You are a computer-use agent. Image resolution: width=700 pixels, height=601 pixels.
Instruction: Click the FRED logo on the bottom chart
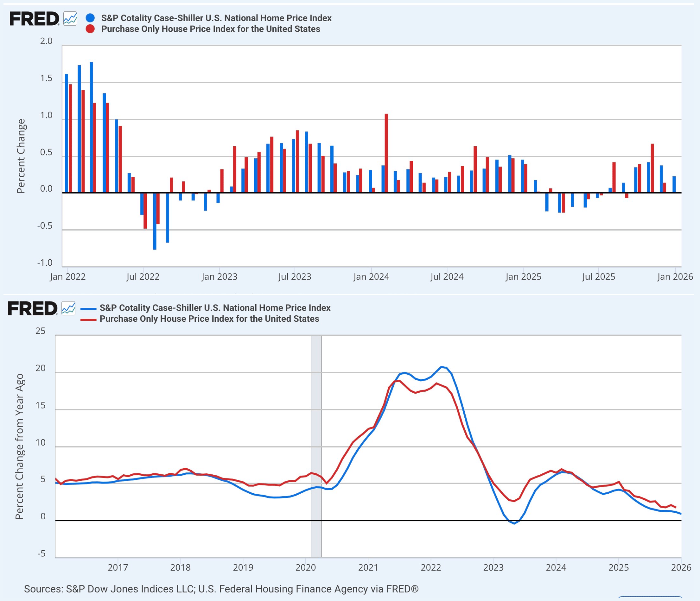pyautogui.click(x=34, y=308)
